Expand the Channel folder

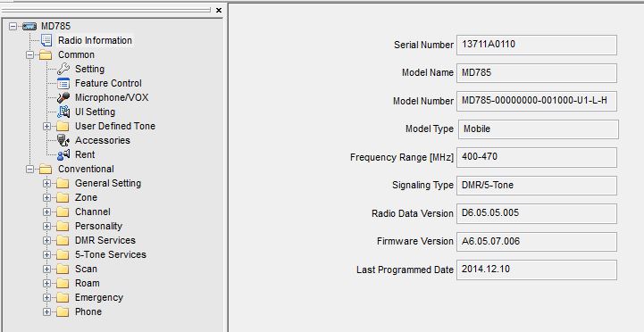tap(46, 212)
